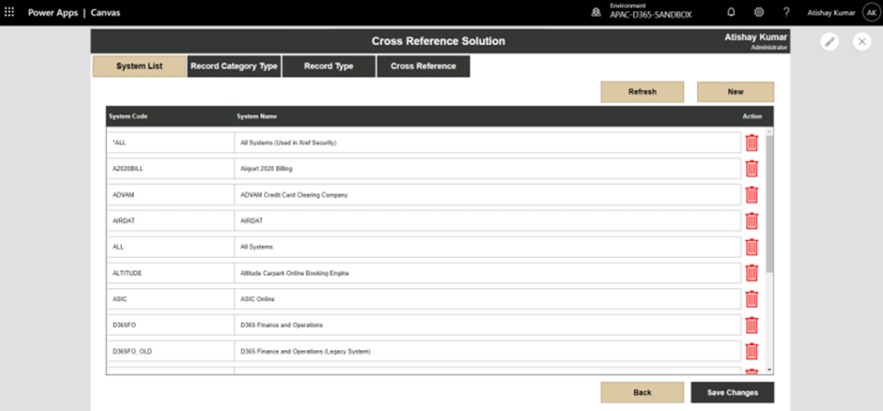Edit the ASIC system code field
883x411 pixels.
tap(170, 299)
